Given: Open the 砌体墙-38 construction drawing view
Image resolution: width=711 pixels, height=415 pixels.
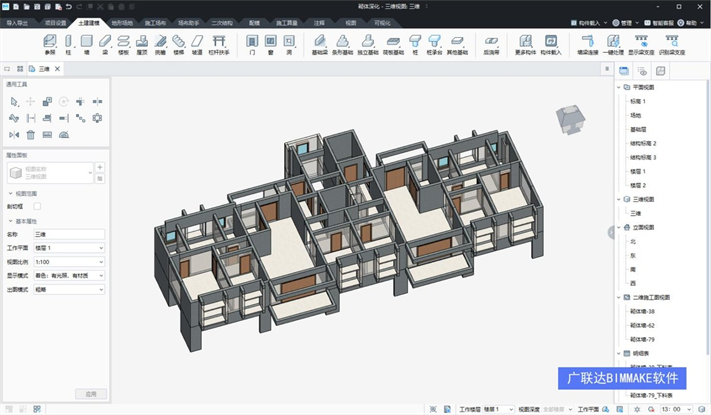Looking at the screenshot, I should (x=643, y=312).
